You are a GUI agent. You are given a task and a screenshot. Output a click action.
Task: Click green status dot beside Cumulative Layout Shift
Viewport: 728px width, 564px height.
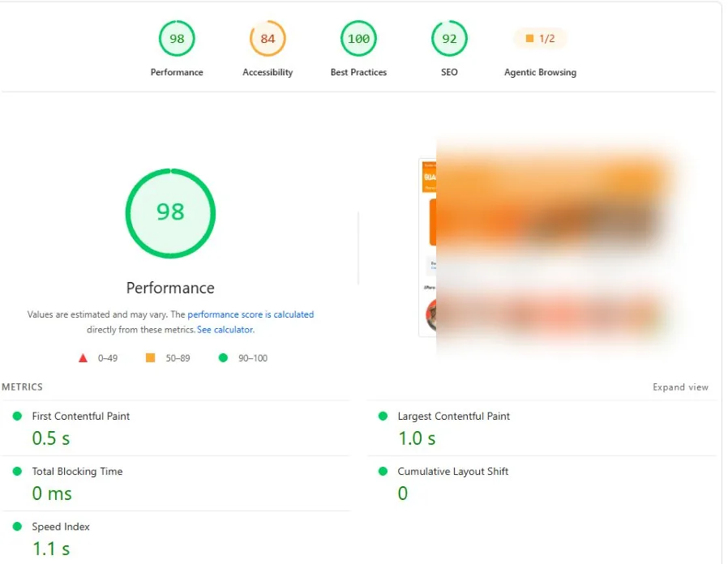383,471
